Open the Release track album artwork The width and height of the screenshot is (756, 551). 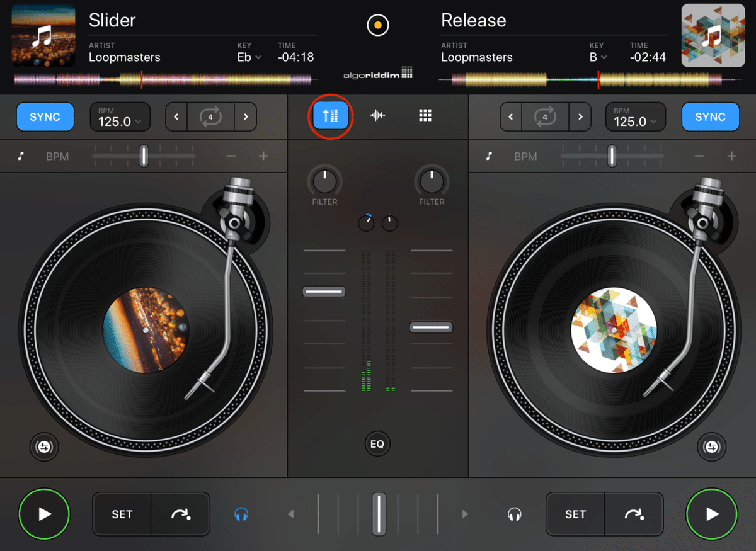[713, 36]
